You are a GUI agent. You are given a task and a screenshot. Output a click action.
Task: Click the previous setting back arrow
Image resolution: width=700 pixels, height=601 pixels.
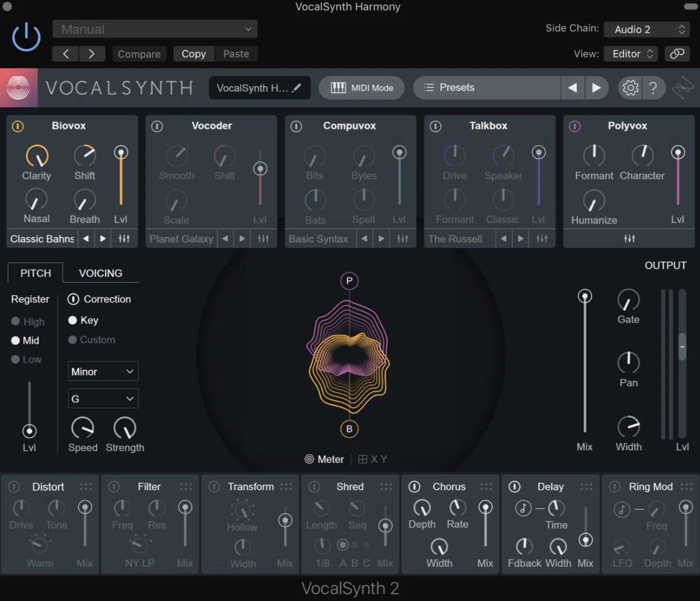coord(65,54)
